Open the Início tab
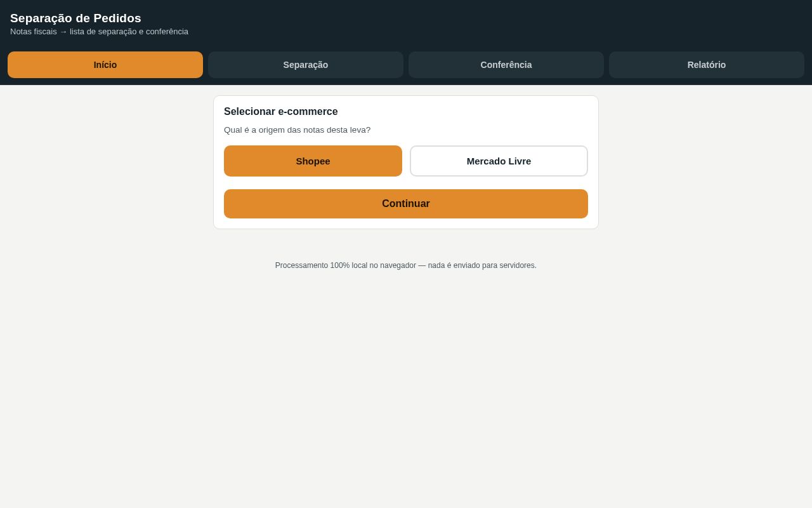The width and height of the screenshot is (812, 508). [x=105, y=65]
